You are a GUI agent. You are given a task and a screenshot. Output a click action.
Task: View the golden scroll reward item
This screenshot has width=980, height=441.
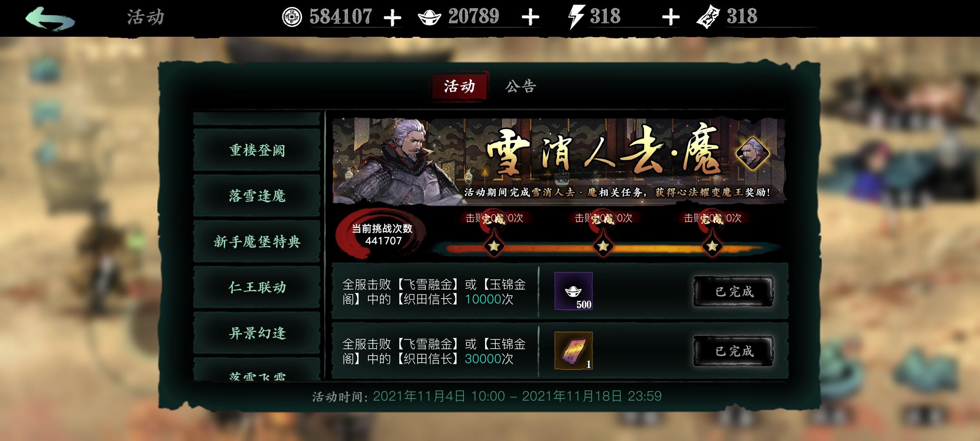pyautogui.click(x=574, y=351)
